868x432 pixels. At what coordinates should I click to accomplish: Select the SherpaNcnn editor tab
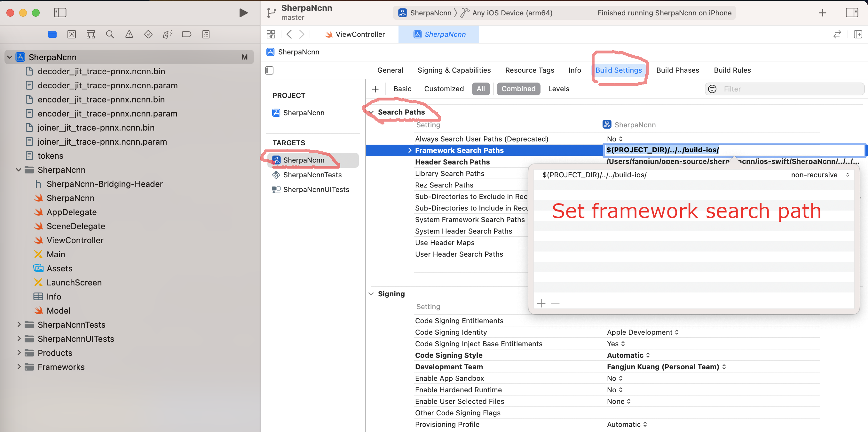[x=439, y=34]
